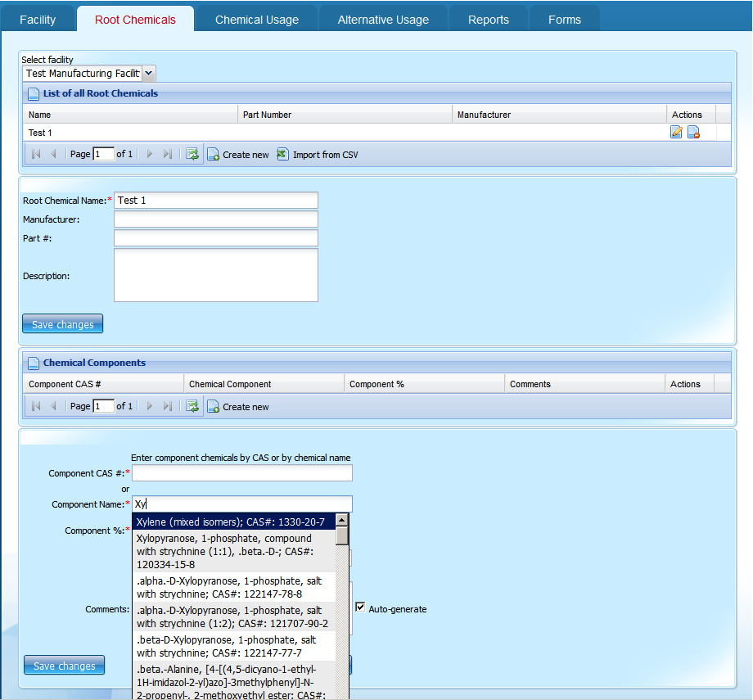Toggle the Auto-generate checkbox

[x=360, y=608]
